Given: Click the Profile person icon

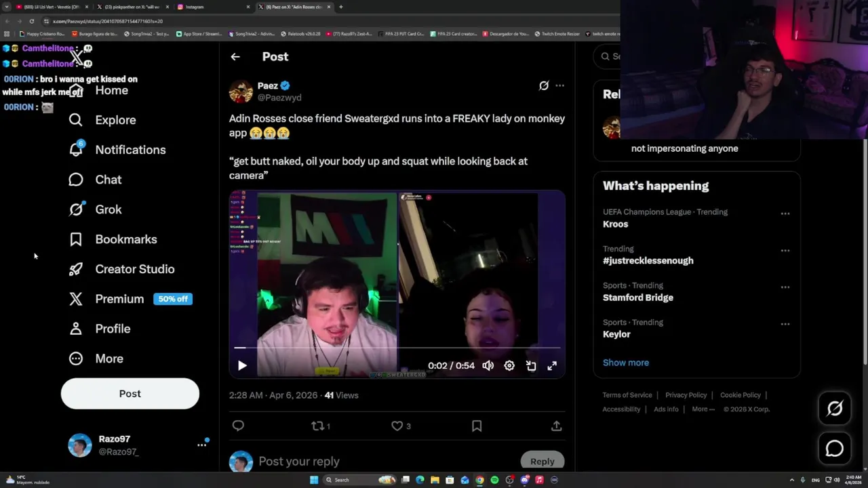Looking at the screenshot, I should (76, 329).
